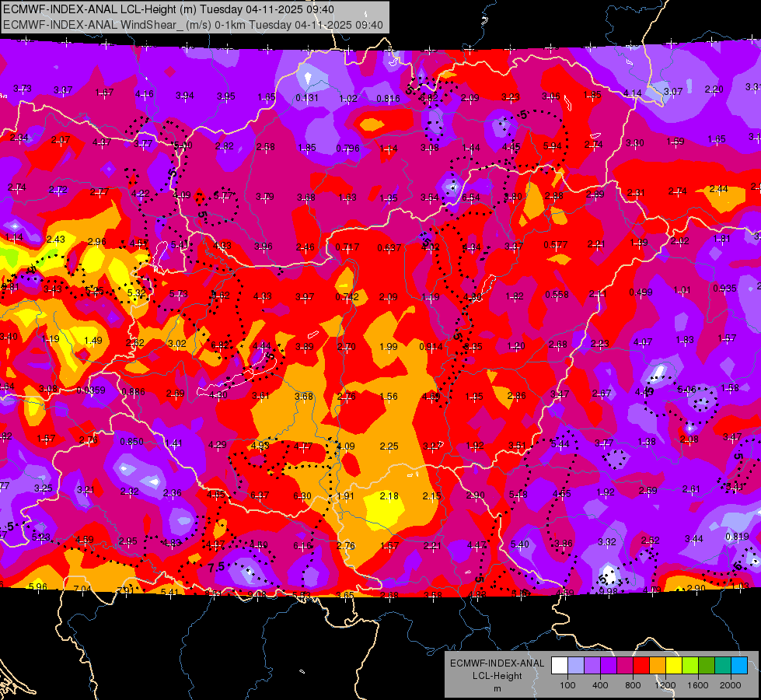Click the wind shear value 4.07
The height and width of the screenshot is (700, 761).
[x=643, y=342]
